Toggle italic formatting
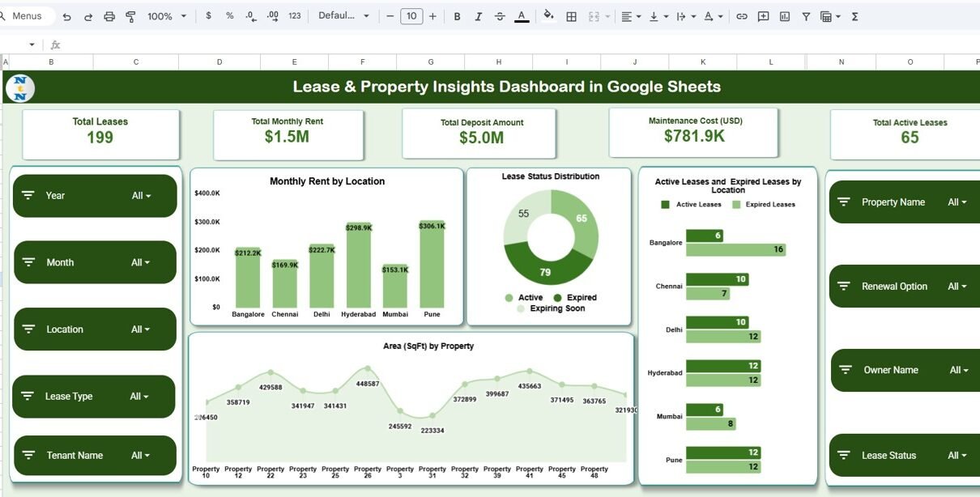 point(479,16)
